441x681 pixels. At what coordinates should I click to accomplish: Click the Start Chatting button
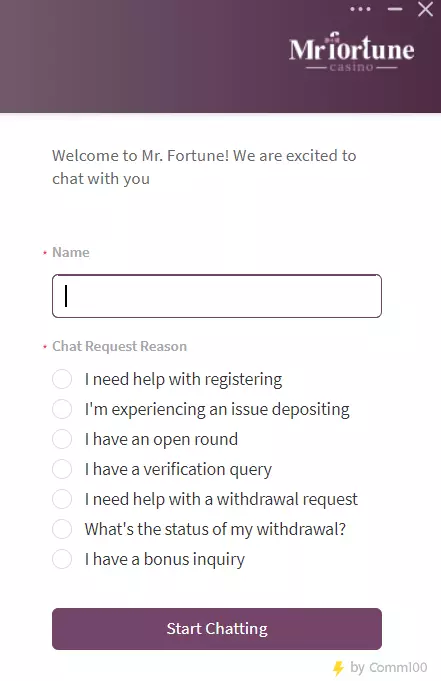coord(217,629)
